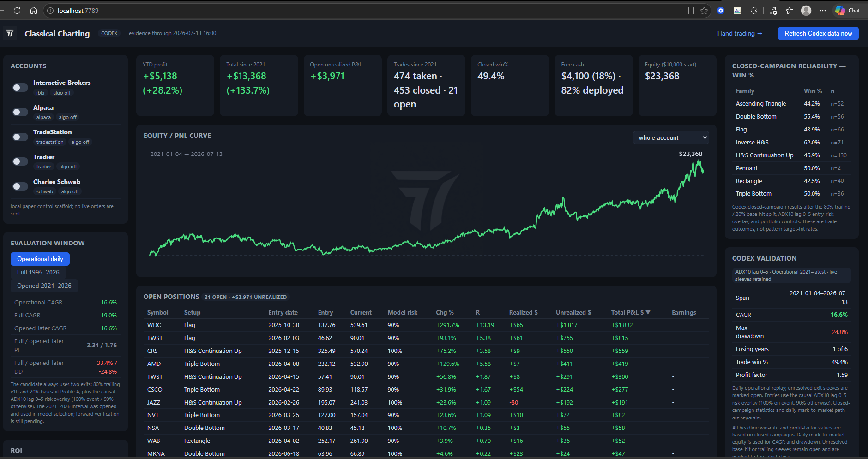Click WDC's total P&L value +$1,882
The height and width of the screenshot is (459, 868).
622,325
